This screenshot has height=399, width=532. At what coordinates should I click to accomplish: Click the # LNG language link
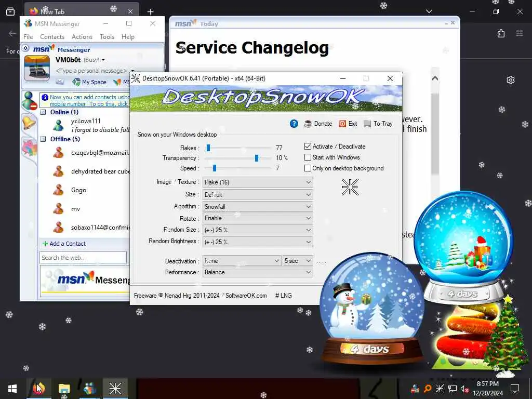point(283,296)
